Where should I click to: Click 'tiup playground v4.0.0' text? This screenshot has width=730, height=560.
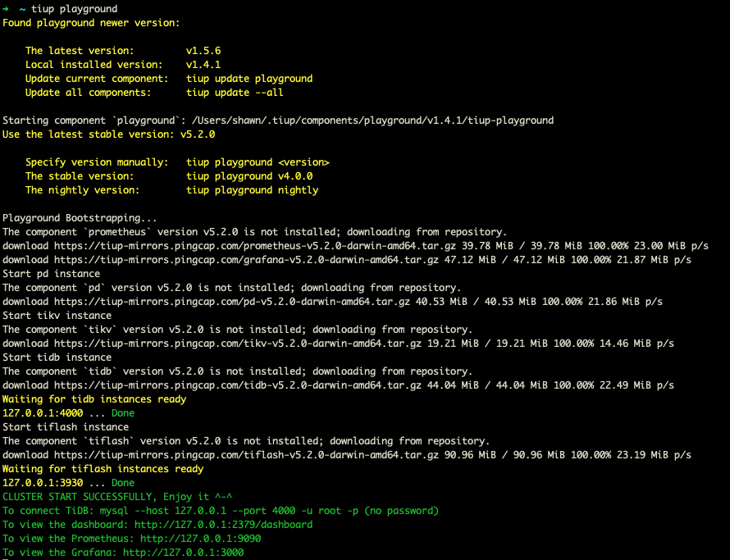tap(249, 176)
